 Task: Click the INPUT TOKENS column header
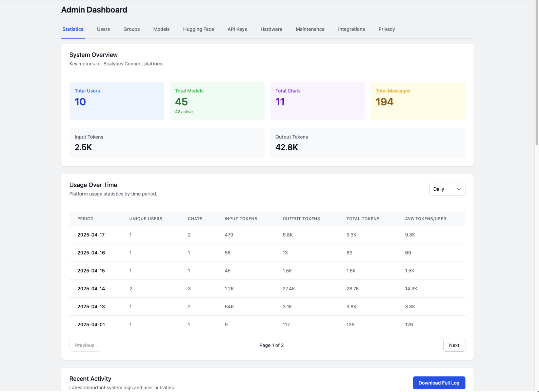click(241, 219)
